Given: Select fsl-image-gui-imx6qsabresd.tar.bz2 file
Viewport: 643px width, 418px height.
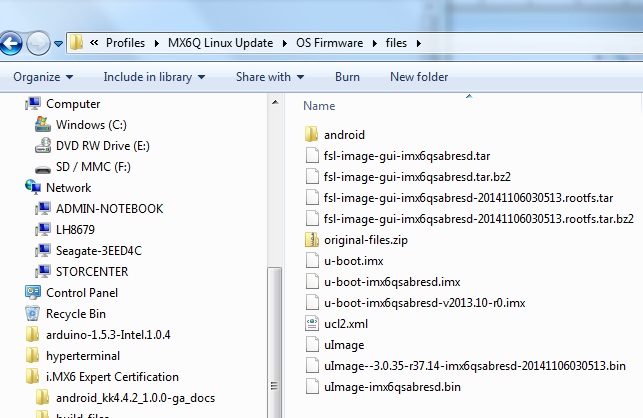Looking at the screenshot, I should (417, 177).
